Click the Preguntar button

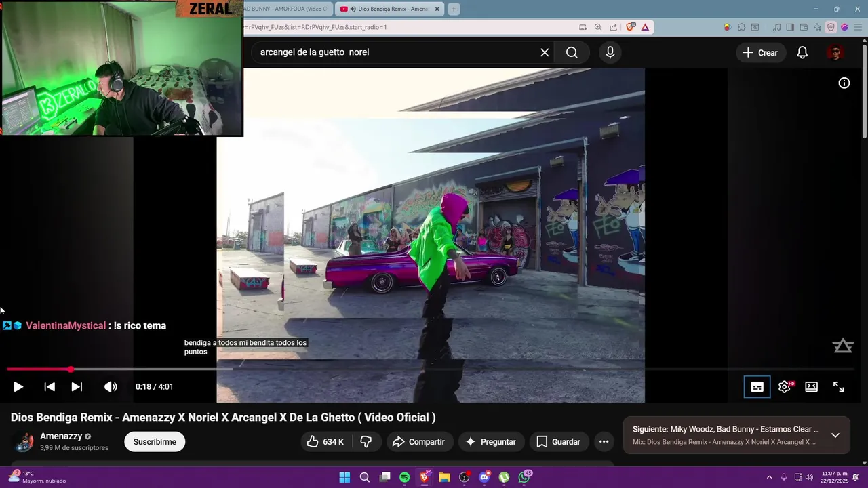tap(491, 442)
